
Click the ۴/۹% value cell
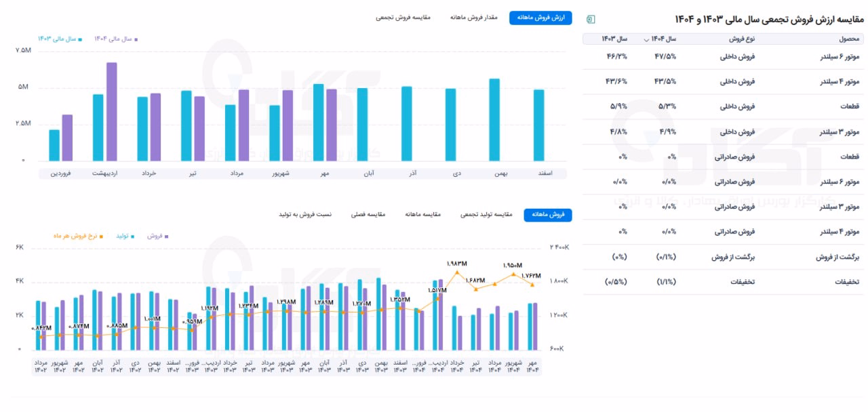click(x=667, y=131)
